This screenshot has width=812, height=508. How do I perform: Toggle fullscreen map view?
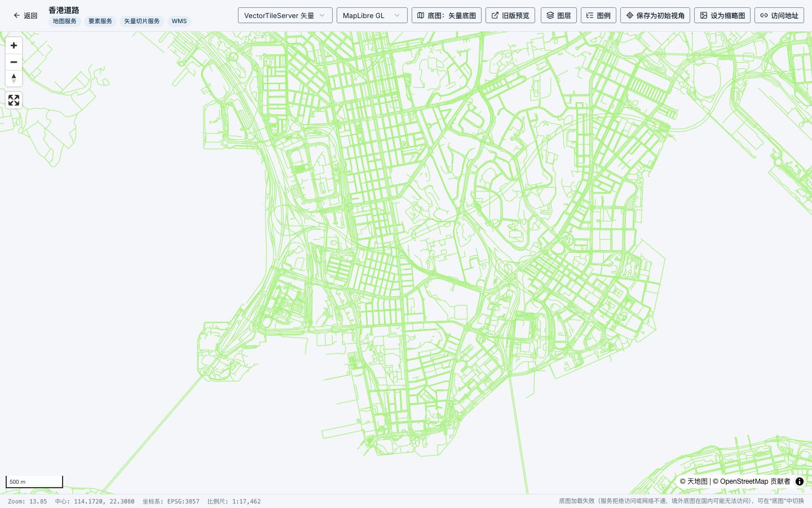coord(14,100)
